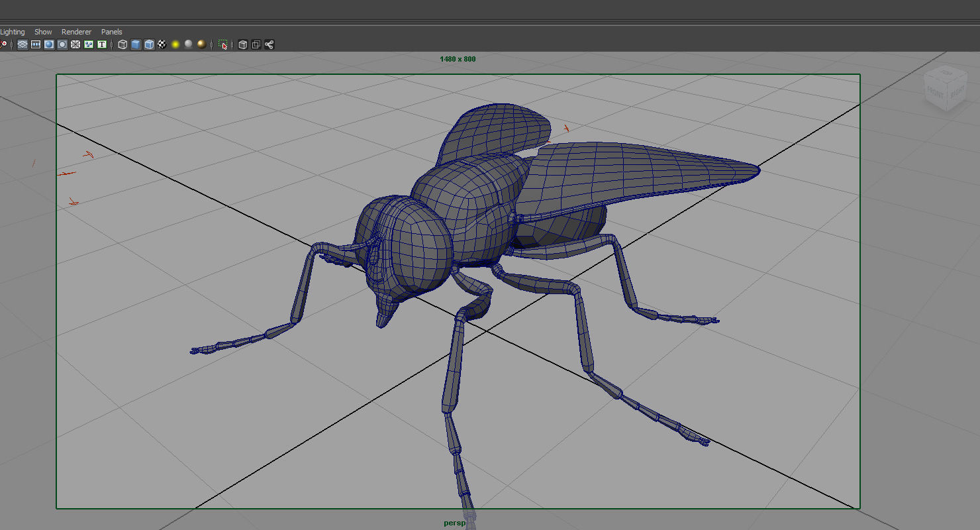Toggle shadows gray sphere icon

(189, 44)
